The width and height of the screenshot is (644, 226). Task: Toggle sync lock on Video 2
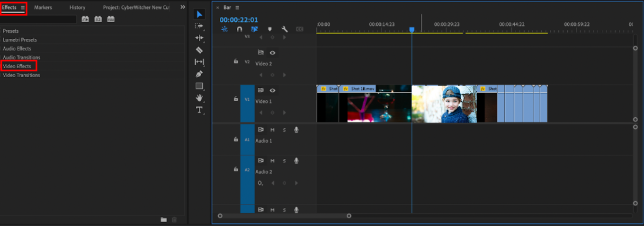coord(260,52)
